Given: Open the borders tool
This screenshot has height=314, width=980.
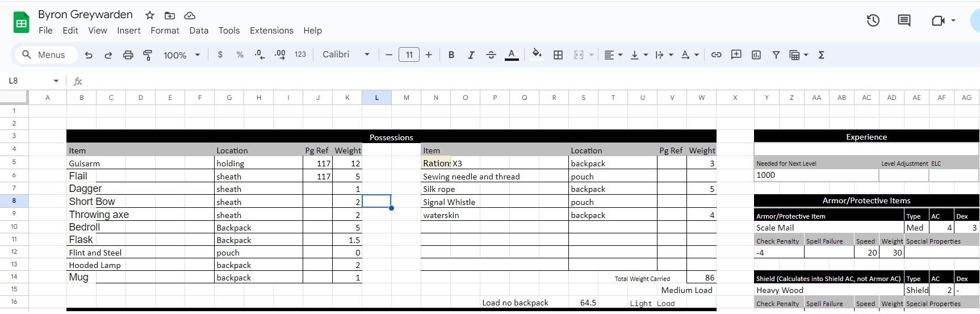Looking at the screenshot, I should click(558, 55).
